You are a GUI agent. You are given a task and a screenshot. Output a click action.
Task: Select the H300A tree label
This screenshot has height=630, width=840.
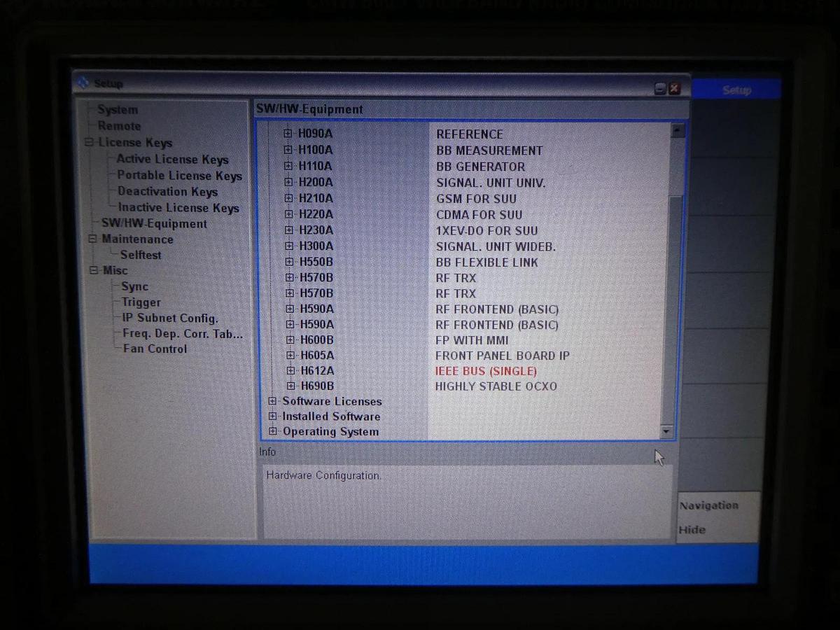(316, 246)
